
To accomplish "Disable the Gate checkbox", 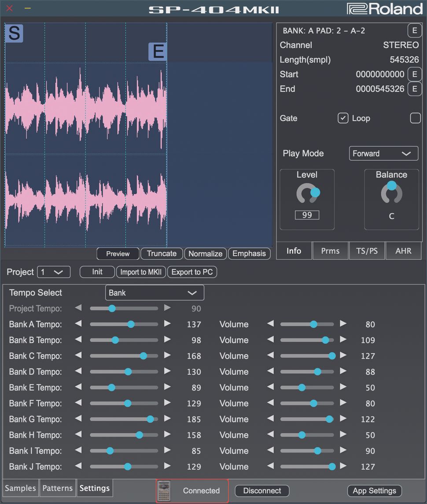I will 343,118.
